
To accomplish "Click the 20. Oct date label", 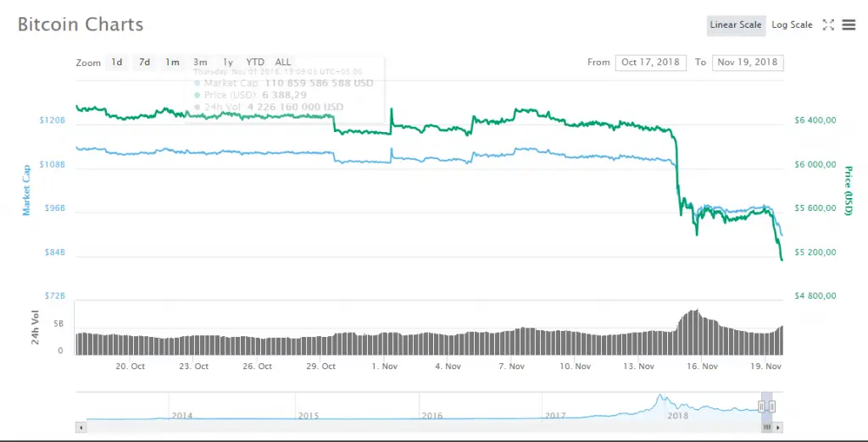I will [130, 366].
